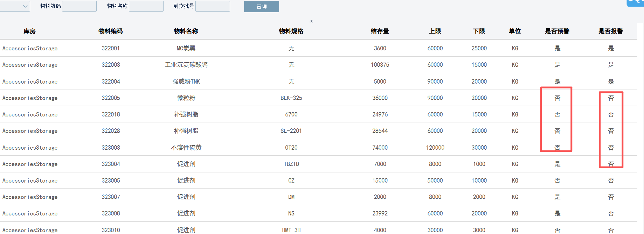
Task: Select material code 323008
Action: click(x=111, y=213)
